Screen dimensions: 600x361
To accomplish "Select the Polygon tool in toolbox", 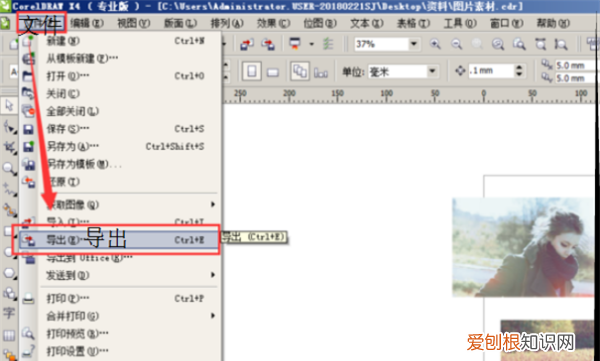I will [x=9, y=273].
